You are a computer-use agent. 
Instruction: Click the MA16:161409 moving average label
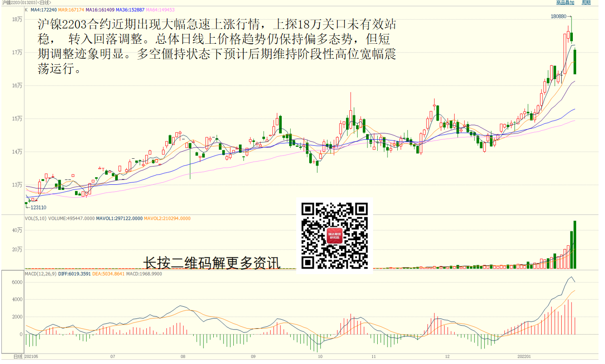[100, 9]
